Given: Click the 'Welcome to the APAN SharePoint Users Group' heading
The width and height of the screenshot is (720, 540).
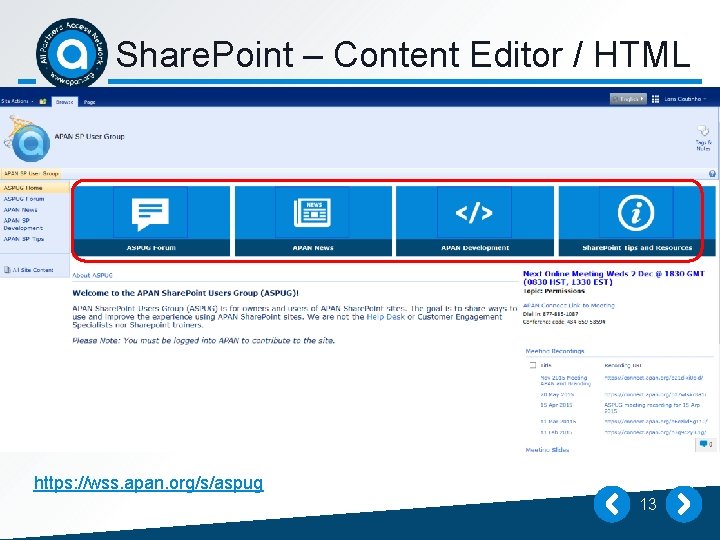Looking at the screenshot, I should pyautogui.click(x=186, y=293).
